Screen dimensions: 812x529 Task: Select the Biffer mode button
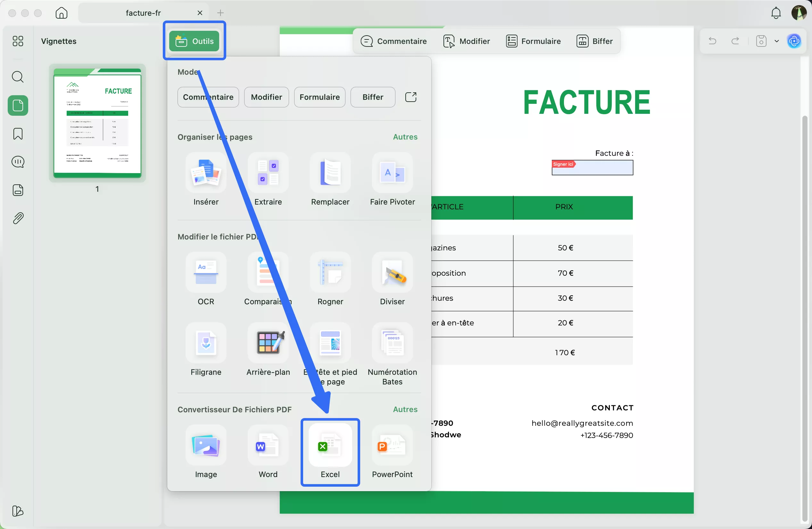point(373,97)
